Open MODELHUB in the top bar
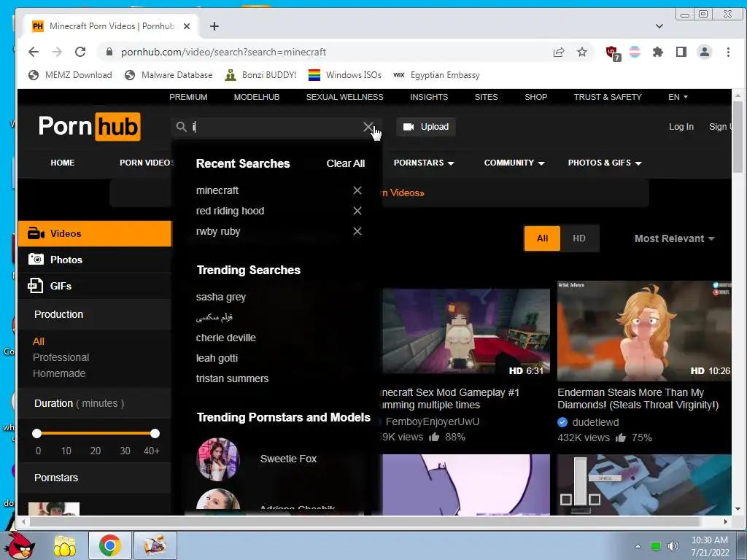 tap(257, 97)
